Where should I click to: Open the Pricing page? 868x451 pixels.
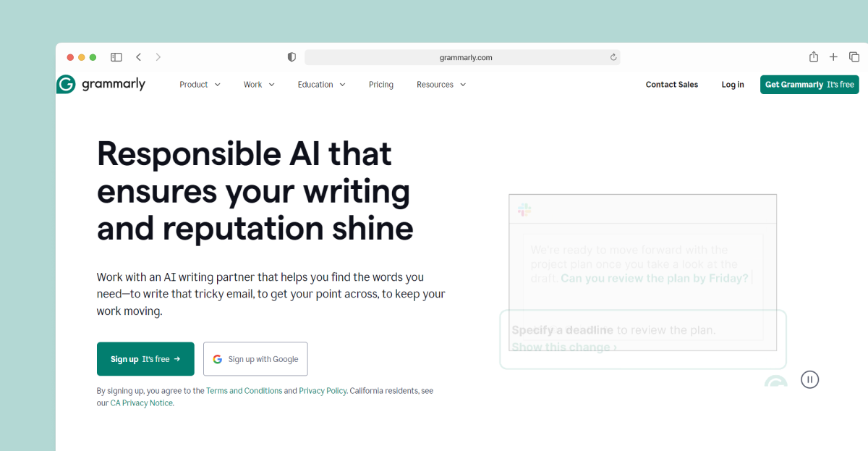[x=381, y=85]
